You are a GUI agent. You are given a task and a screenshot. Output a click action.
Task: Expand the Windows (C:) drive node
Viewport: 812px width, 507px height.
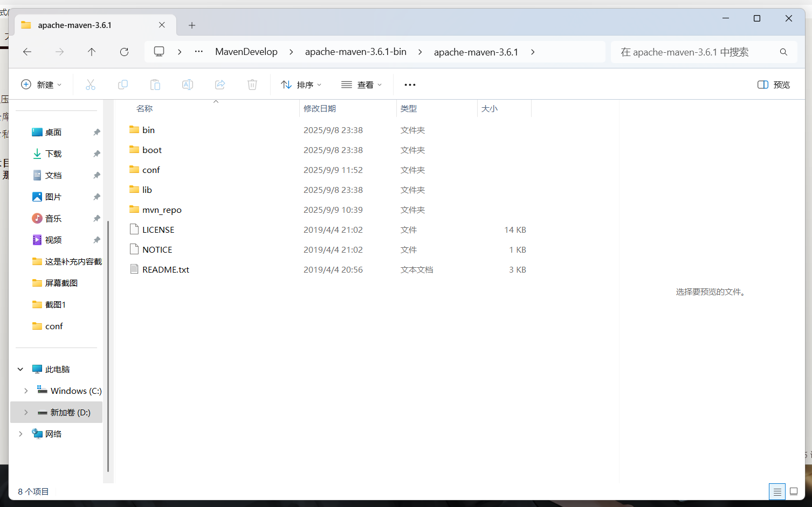click(26, 391)
